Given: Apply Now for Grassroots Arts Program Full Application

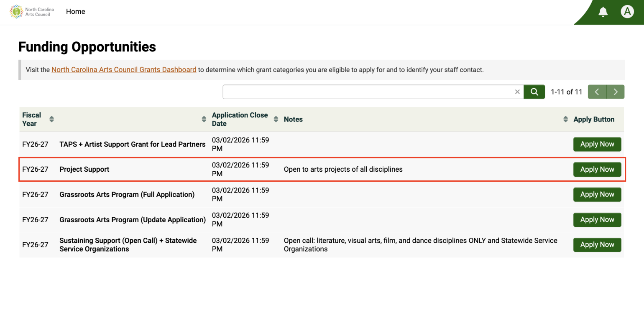Looking at the screenshot, I should click(x=597, y=194).
